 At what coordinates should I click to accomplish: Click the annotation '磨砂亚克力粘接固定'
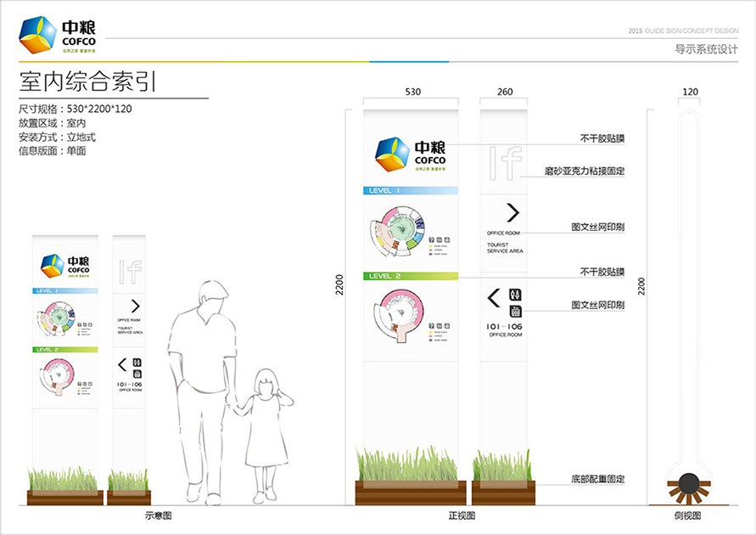[585, 171]
